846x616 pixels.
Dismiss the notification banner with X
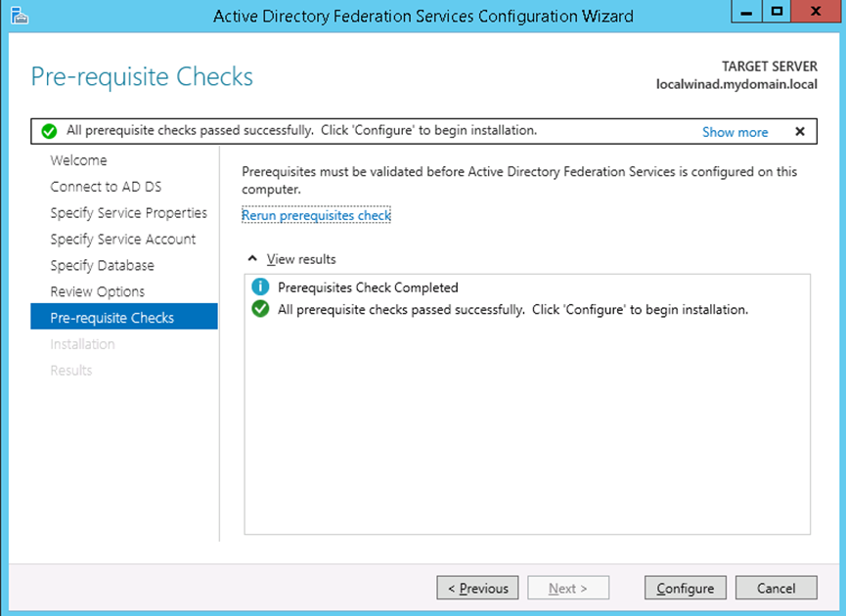click(x=799, y=131)
